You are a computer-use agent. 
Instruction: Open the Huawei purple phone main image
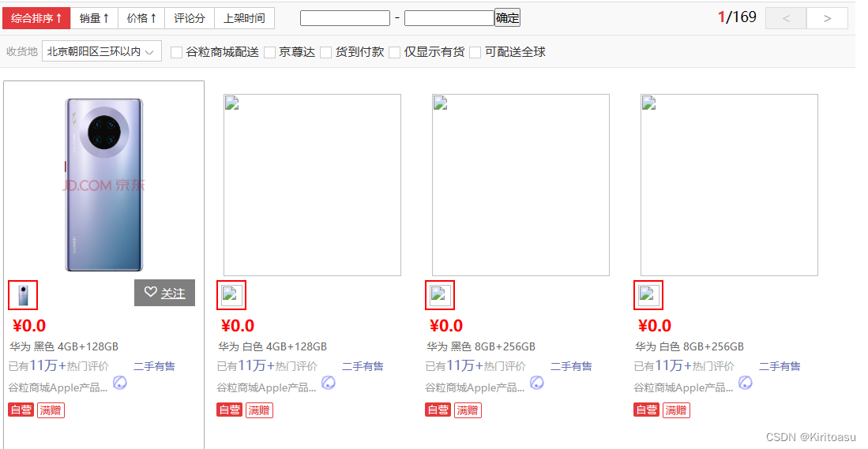[x=104, y=185]
